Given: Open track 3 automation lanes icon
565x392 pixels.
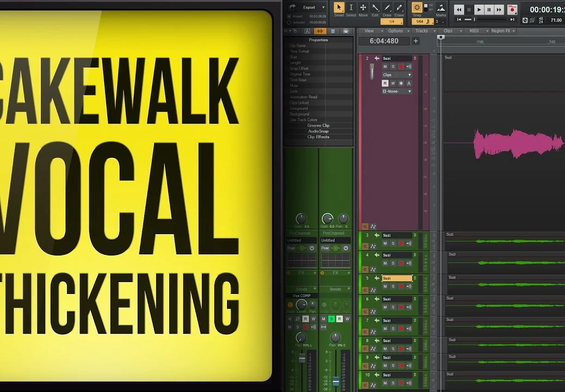Looking at the screenshot, I should pos(373,247).
